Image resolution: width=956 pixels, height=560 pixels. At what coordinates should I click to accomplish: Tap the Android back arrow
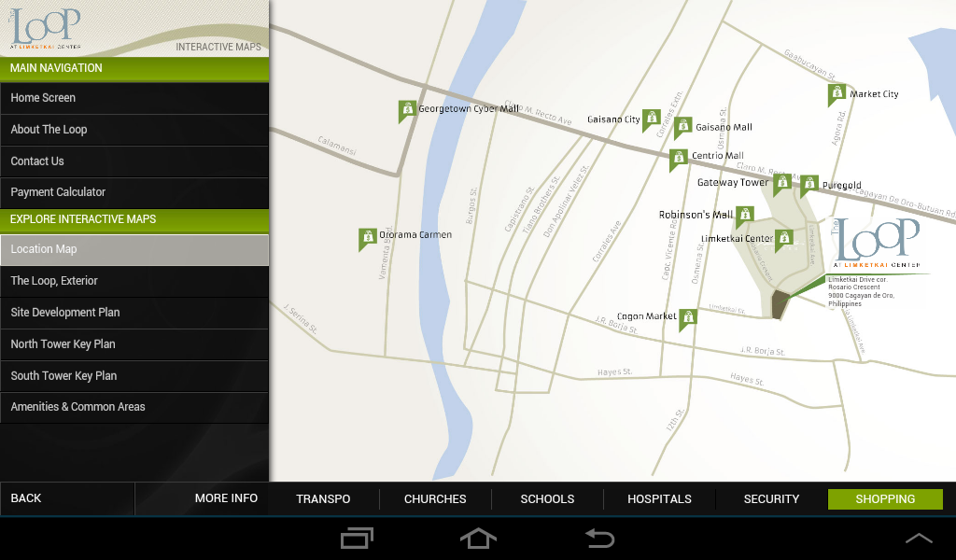(x=600, y=538)
